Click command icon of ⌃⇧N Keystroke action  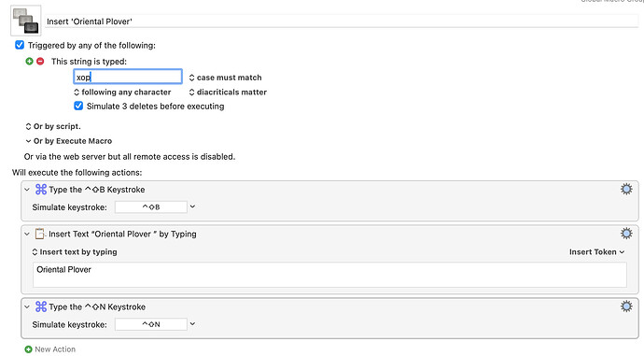tap(41, 306)
